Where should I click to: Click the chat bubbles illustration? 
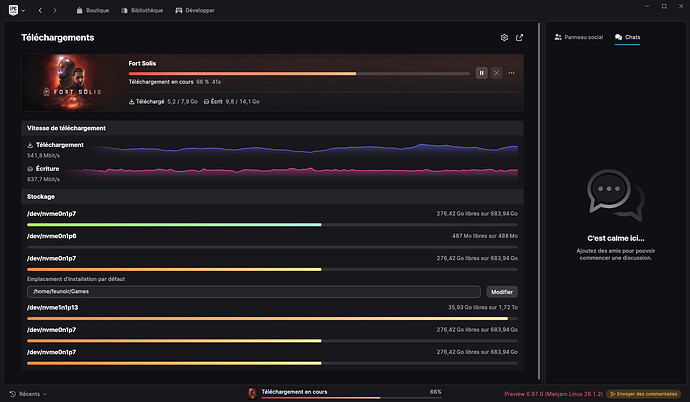[x=616, y=194]
